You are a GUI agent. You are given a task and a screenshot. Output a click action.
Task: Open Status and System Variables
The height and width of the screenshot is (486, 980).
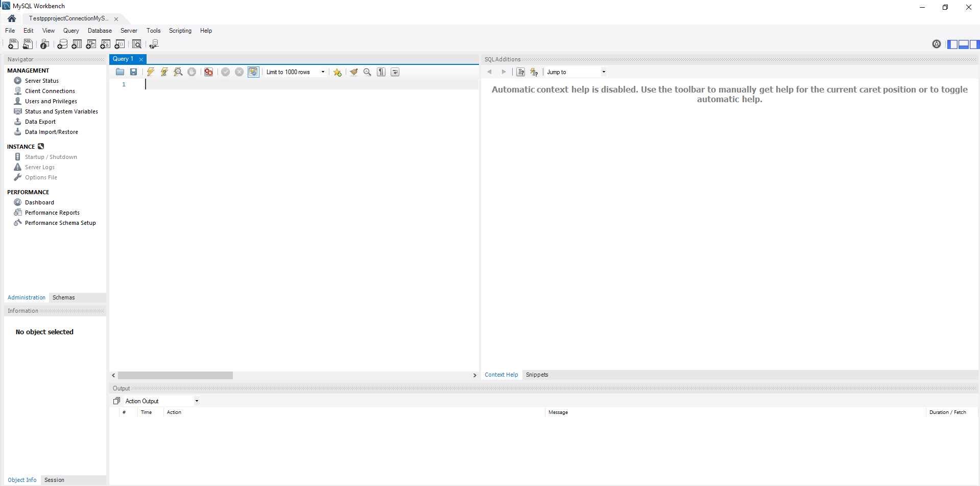(61, 111)
